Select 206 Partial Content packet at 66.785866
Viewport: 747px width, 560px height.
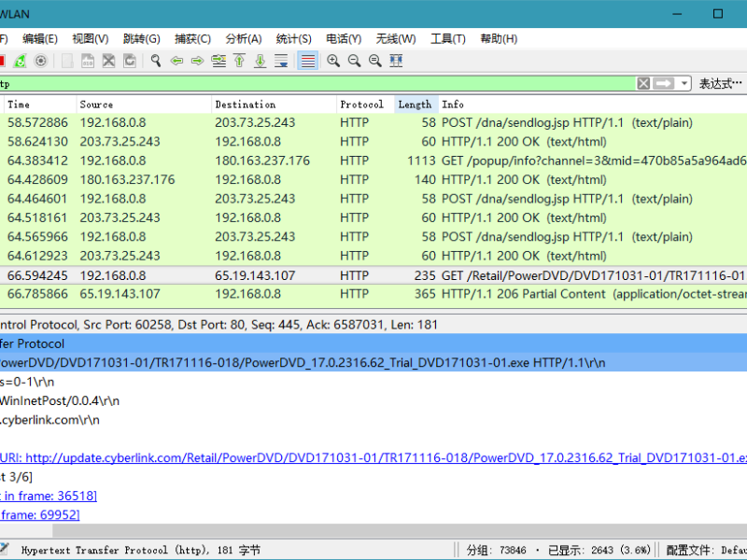click(x=373, y=294)
